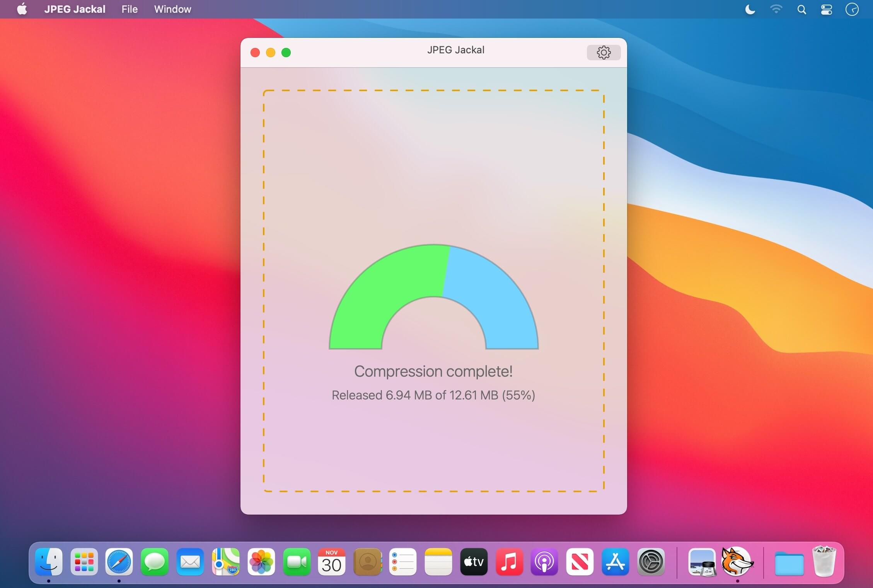Open the Window menu
The height and width of the screenshot is (588, 873).
pyautogui.click(x=172, y=9)
